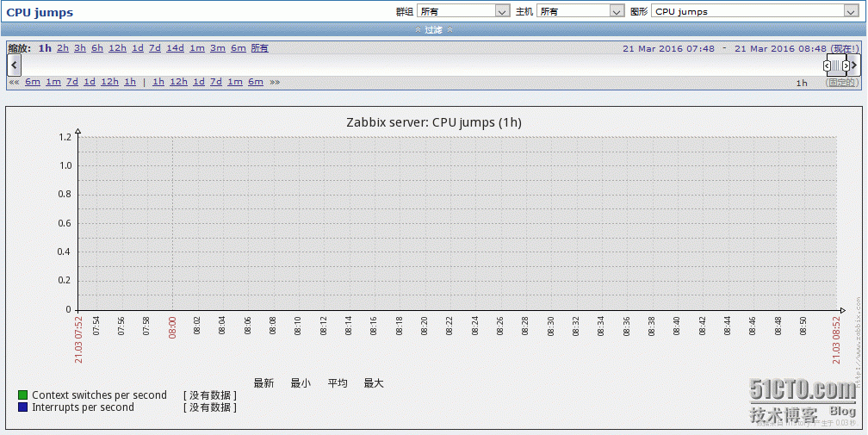Click the start date "21 Mar 2016 07:48"

[669, 49]
